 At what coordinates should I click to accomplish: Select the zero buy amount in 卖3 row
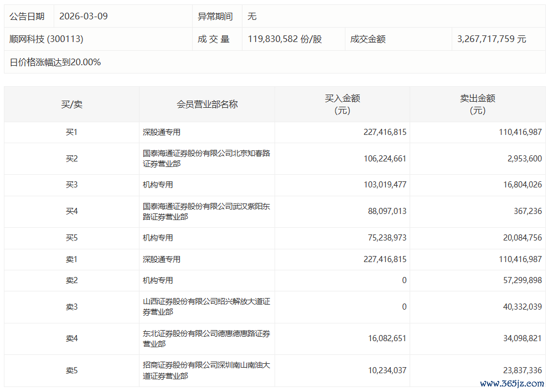point(404,307)
